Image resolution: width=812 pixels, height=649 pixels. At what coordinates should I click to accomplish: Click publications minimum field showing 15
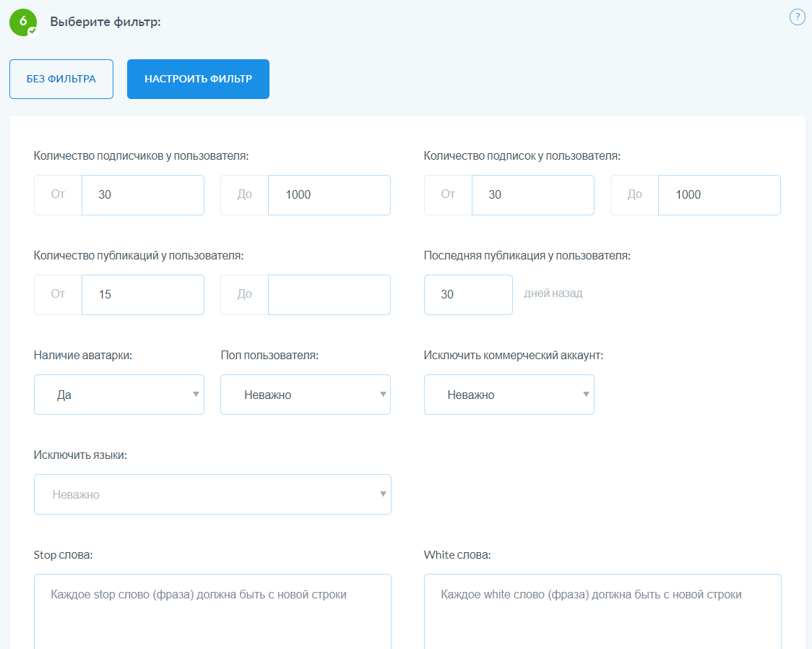pos(143,295)
